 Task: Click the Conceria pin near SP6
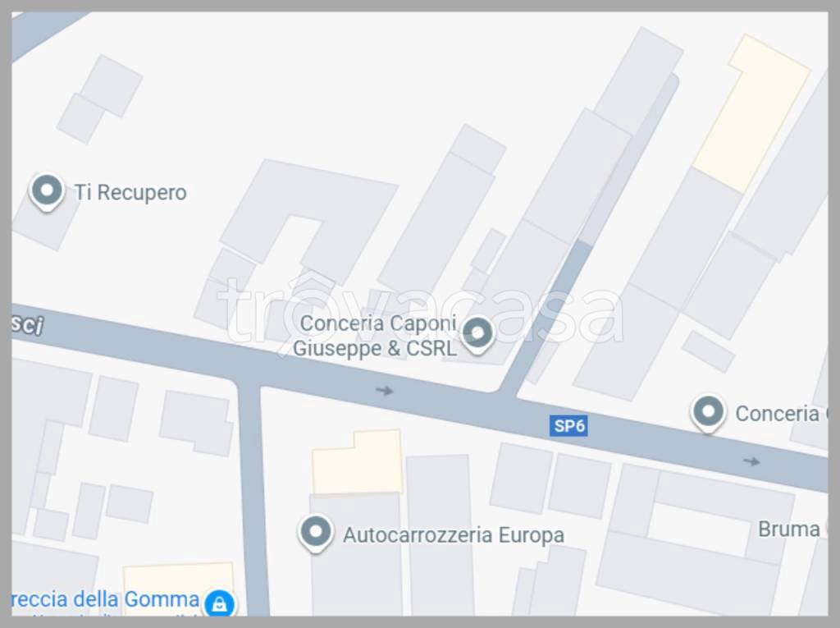tap(708, 414)
